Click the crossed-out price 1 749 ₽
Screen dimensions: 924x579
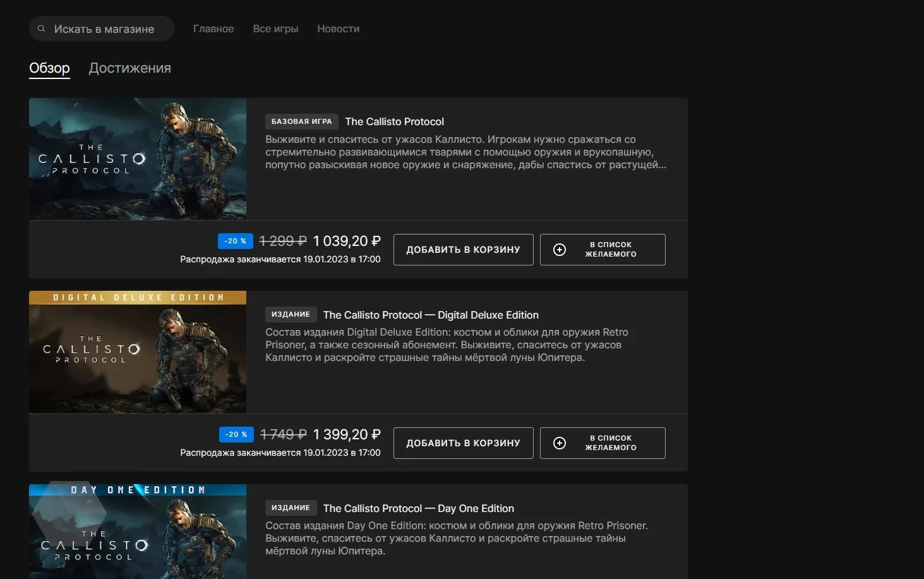pyautogui.click(x=284, y=434)
